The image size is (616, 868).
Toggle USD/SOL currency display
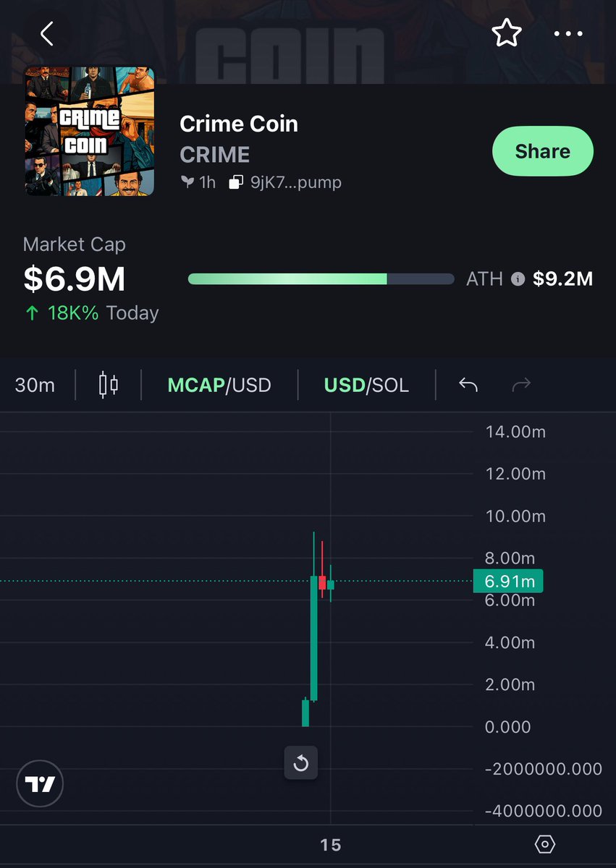click(x=366, y=386)
